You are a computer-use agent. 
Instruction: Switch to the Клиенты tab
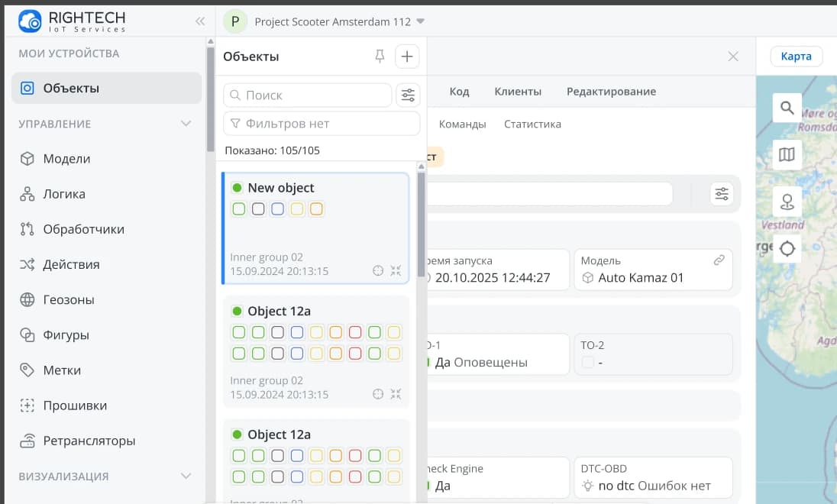click(518, 92)
